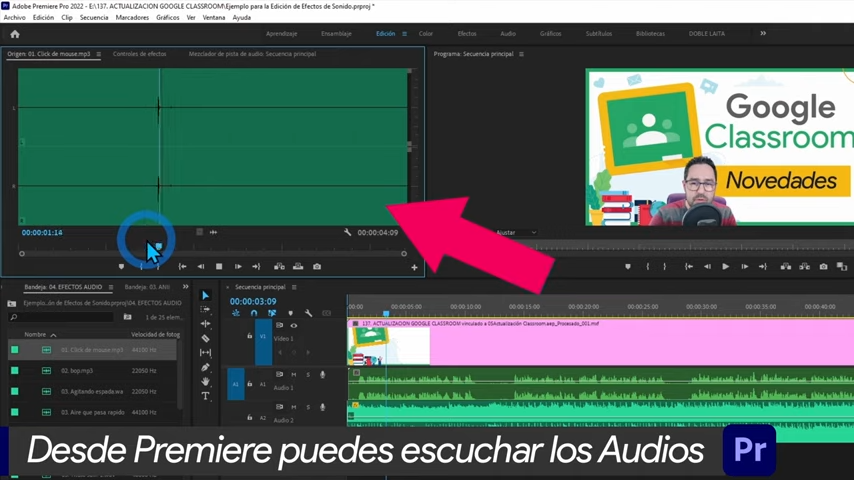The width and height of the screenshot is (854, 480).
Task: Select the Track Select Forward tool
Action: [205, 309]
